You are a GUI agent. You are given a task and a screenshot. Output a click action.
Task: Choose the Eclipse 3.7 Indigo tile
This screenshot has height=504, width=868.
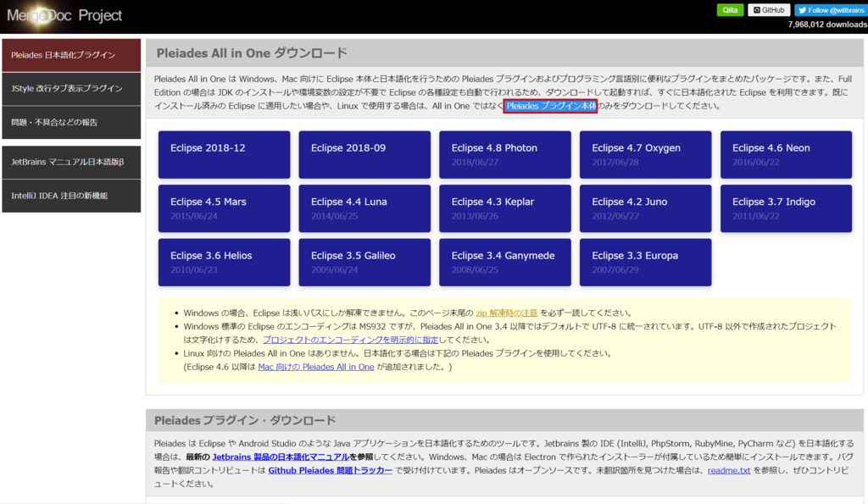click(x=786, y=208)
